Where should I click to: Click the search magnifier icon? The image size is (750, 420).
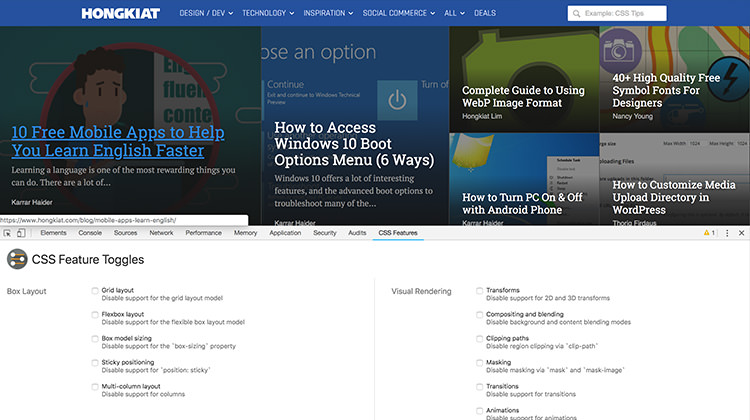click(576, 14)
